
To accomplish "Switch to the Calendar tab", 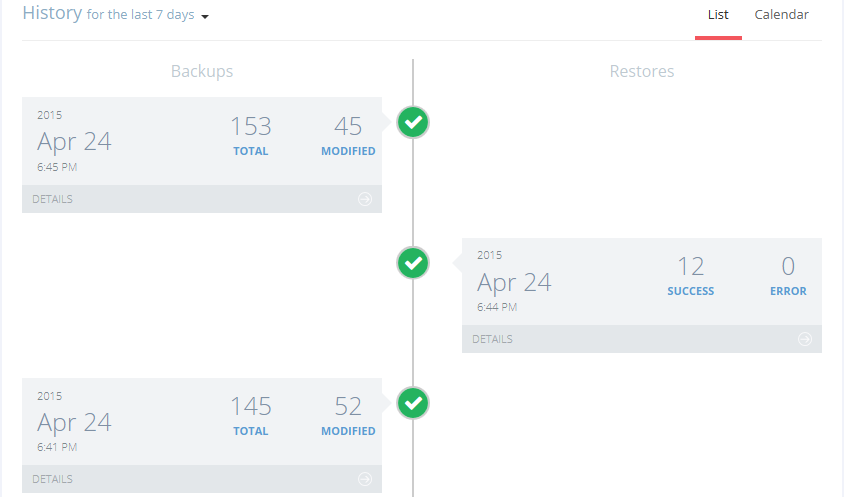I will 781,15.
